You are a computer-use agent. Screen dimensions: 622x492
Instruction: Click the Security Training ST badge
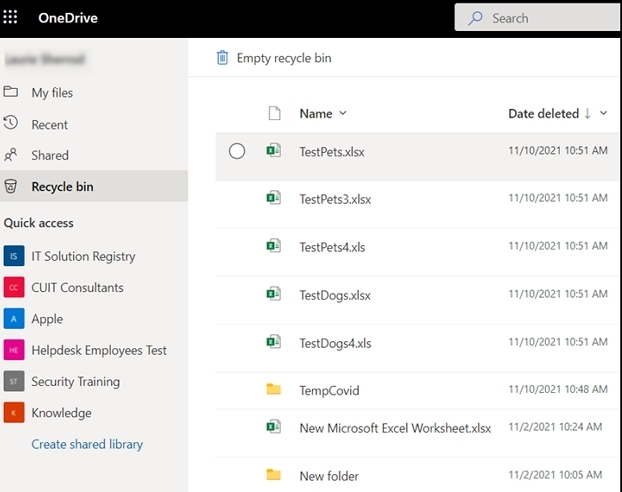(14, 381)
